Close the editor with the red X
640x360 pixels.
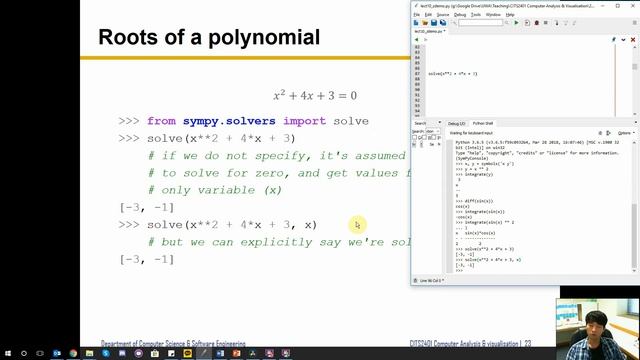[x=633, y=40]
